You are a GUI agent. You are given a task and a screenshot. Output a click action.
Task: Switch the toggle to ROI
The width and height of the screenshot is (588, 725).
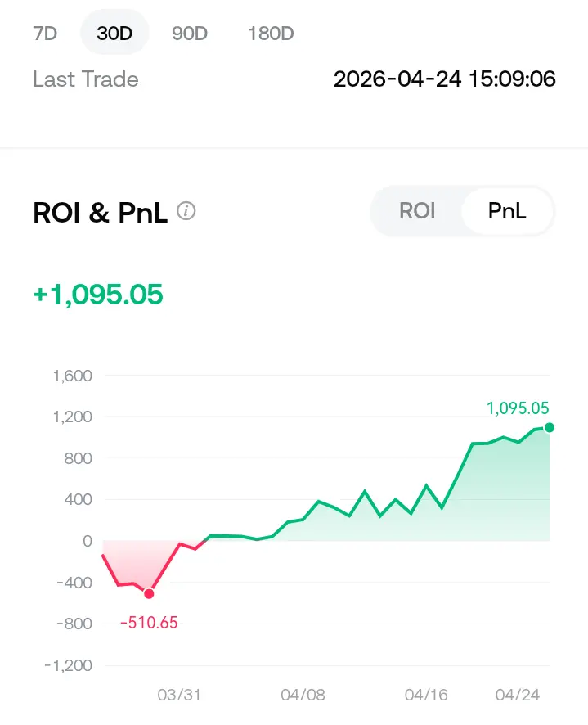417,211
